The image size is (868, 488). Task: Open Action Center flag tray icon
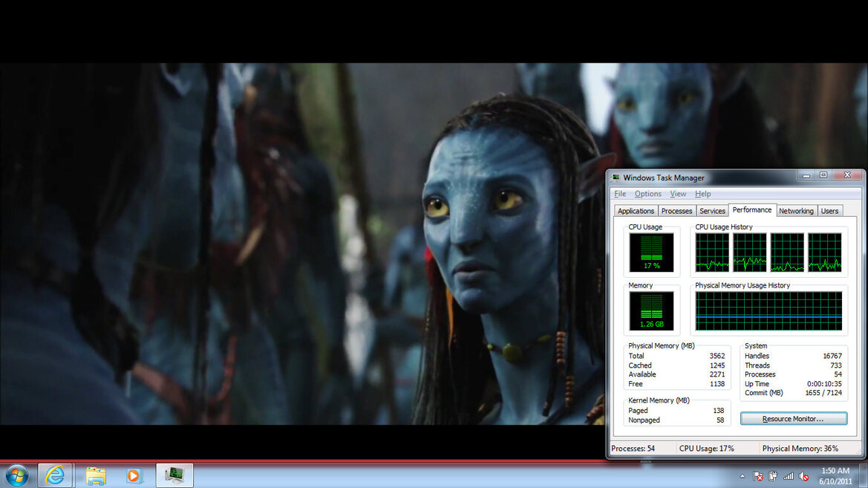coord(758,476)
